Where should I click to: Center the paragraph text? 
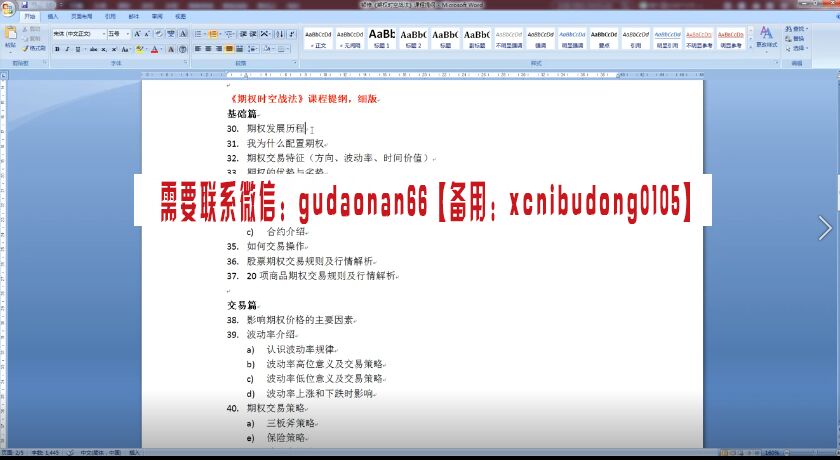(208, 49)
